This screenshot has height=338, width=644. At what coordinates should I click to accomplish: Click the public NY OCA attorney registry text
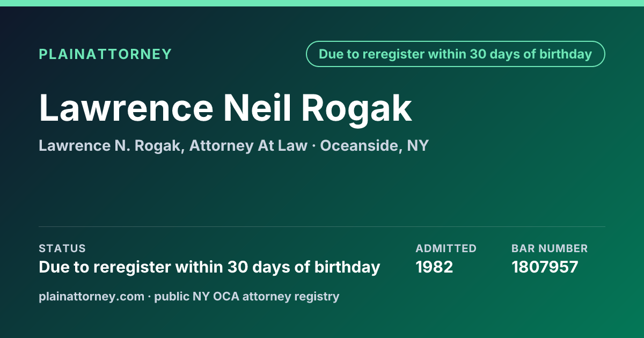[x=247, y=296]
